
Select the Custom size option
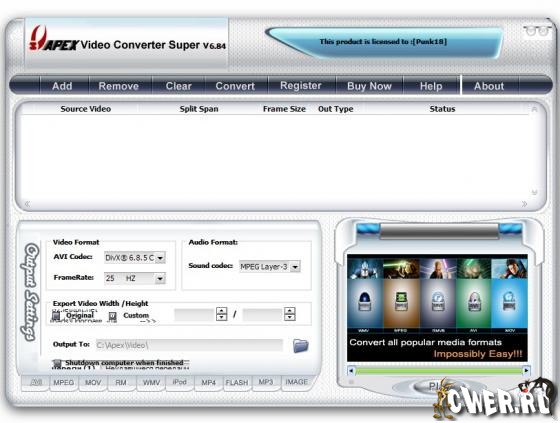coord(112,316)
